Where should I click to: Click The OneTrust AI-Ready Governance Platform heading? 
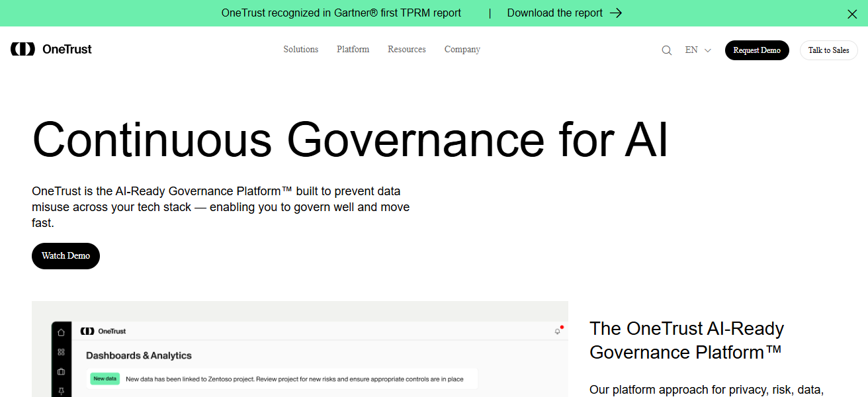click(x=687, y=340)
